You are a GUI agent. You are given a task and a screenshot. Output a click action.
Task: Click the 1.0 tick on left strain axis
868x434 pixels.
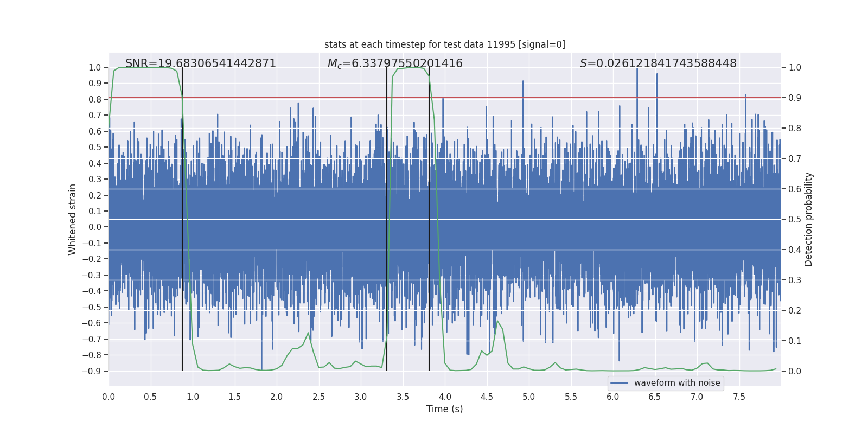(95, 67)
